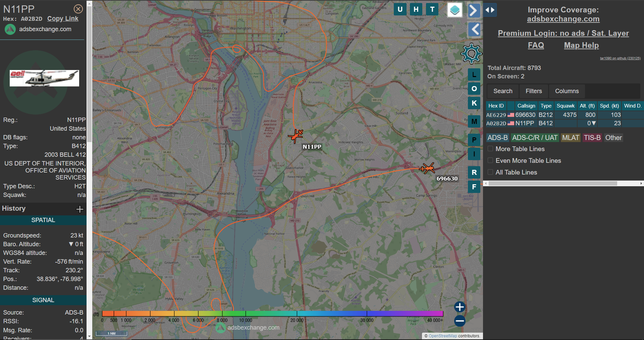The width and height of the screenshot is (644, 340).
Task: Click the left-arrow button below it
Action: coord(474,29)
